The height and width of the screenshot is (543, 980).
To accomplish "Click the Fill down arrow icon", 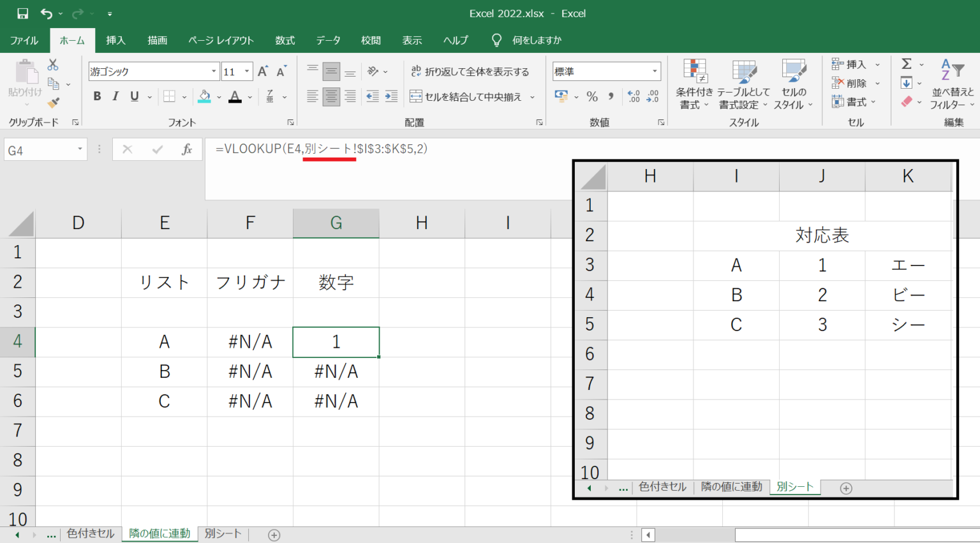I will pos(907,83).
